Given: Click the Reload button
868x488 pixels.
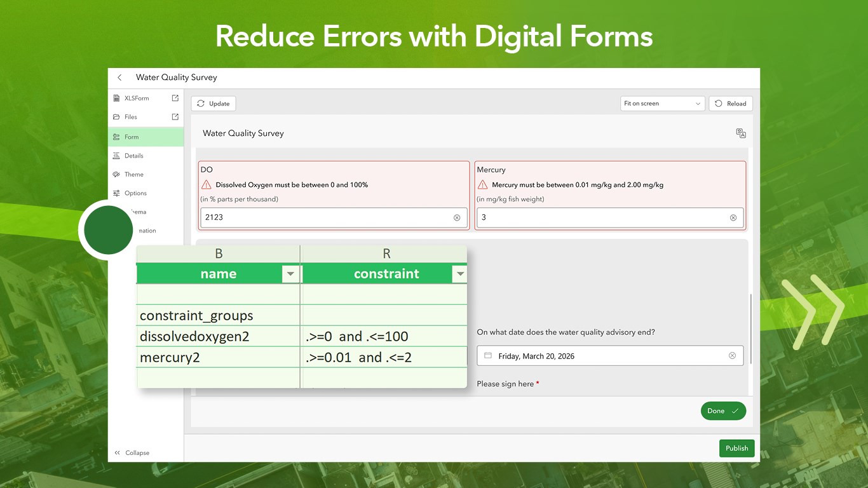Looking at the screenshot, I should click(x=731, y=104).
